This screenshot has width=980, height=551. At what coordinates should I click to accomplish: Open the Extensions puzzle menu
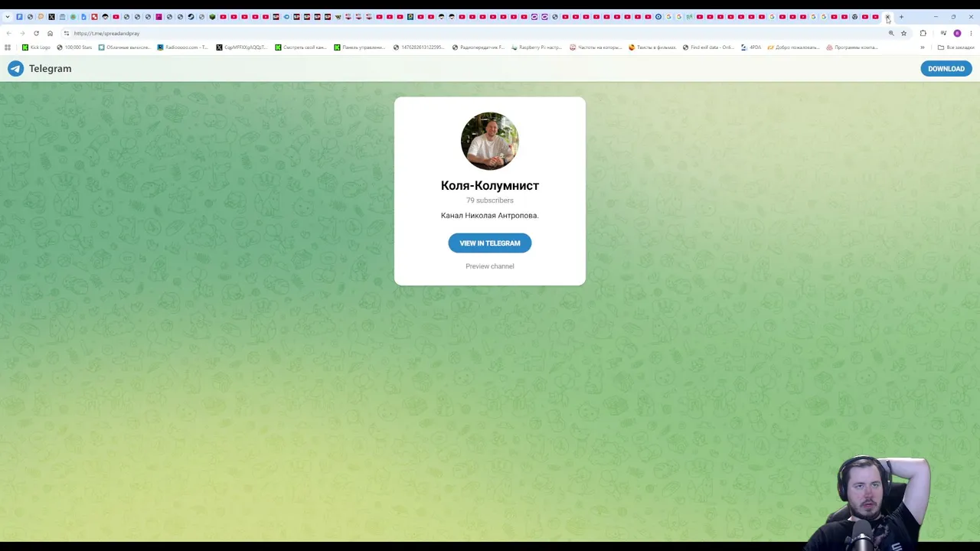click(923, 34)
